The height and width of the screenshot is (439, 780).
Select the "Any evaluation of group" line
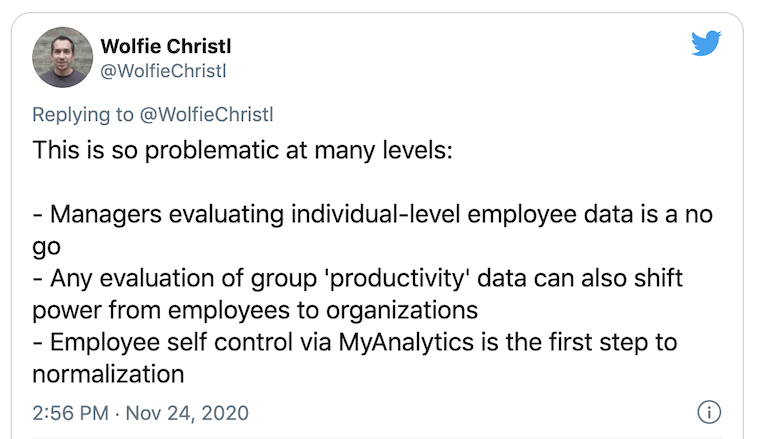coord(358,278)
